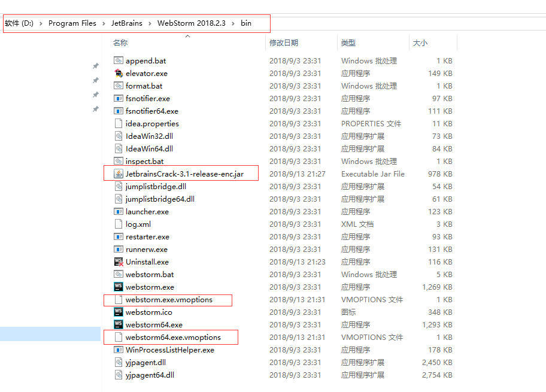Expand the chevron after Program Files in path
The width and height of the screenshot is (546, 392).
104,23
